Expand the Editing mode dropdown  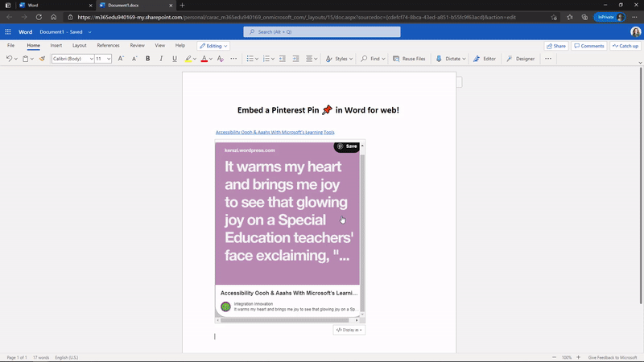tap(213, 46)
